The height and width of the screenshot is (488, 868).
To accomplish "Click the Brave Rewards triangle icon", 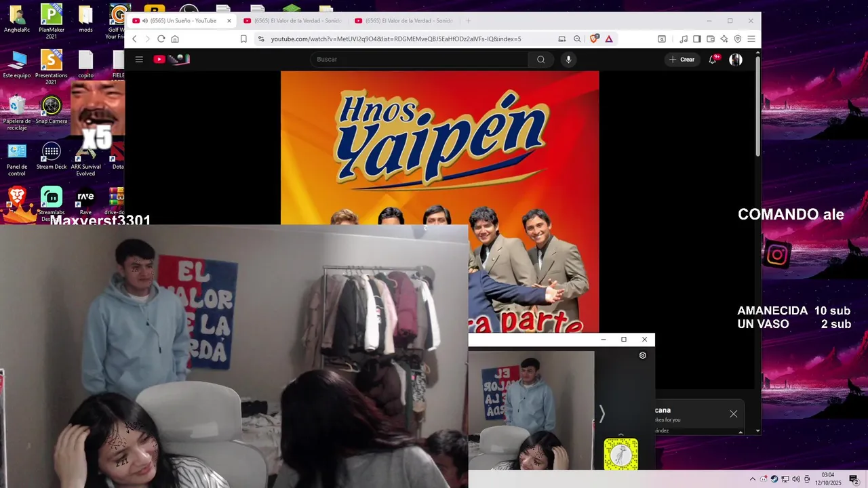I will (x=609, y=39).
